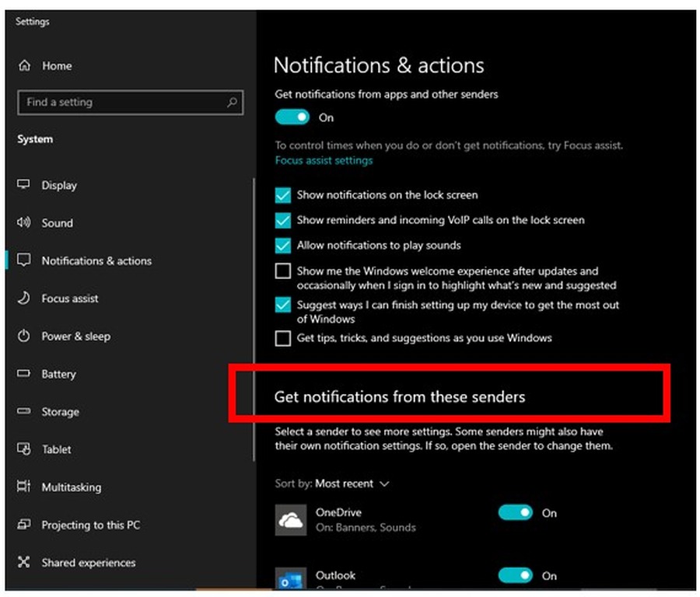
Task: Click the OneDrive cloud app icon
Action: (291, 519)
